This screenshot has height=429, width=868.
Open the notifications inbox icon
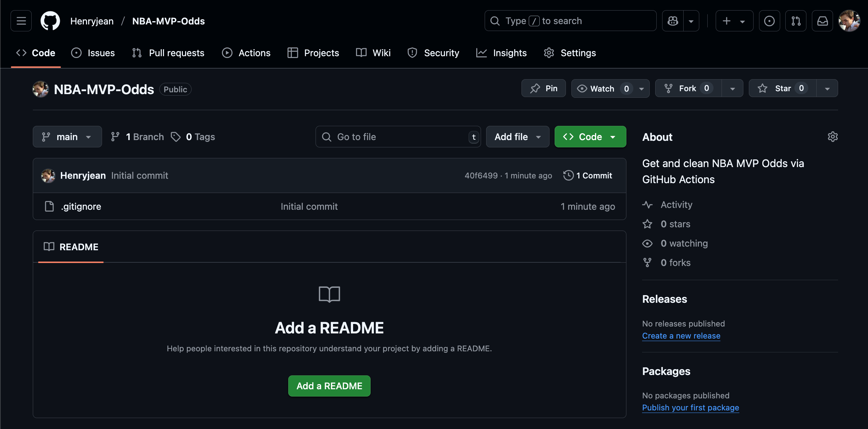(x=822, y=21)
